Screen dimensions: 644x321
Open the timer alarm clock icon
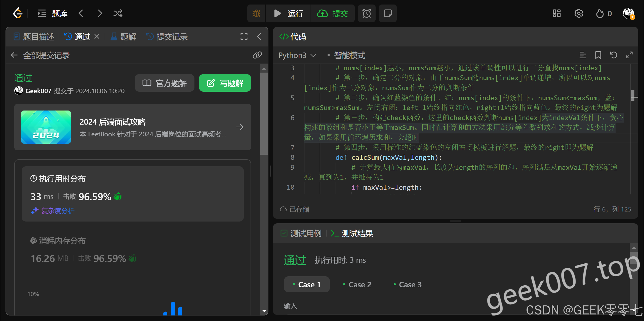pos(367,13)
